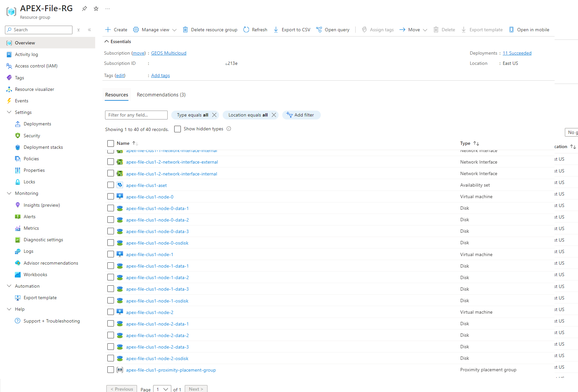Collapse the sidebar with double chevron

coord(89,30)
